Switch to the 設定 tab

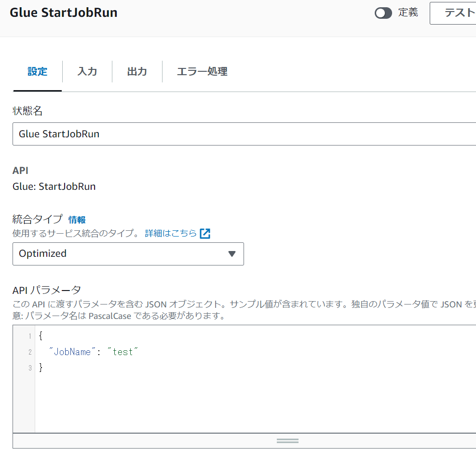37,72
